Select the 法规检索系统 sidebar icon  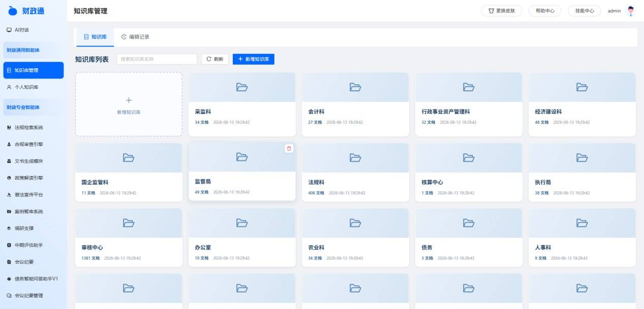[9, 127]
